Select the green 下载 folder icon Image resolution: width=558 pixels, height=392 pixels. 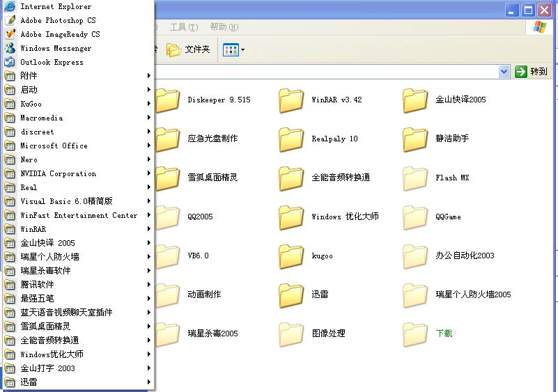pos(415,334)
